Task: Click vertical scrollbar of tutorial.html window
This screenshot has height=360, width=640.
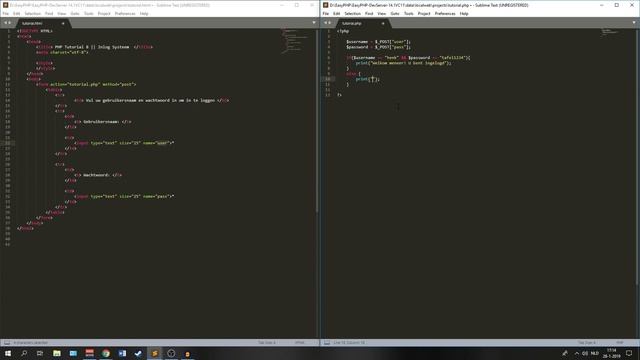Action: click(x=317, y=120)
